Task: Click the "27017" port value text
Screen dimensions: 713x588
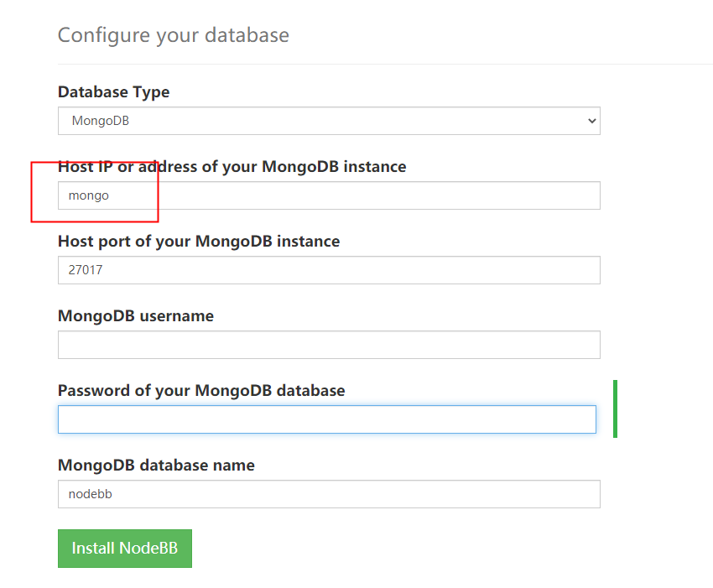Action: click(86, 270)
